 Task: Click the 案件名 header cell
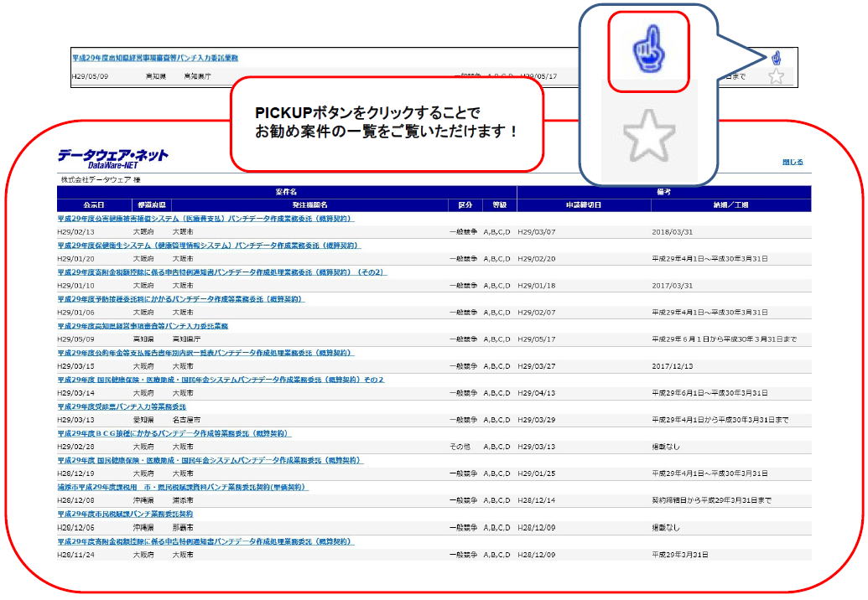[287, 192]
